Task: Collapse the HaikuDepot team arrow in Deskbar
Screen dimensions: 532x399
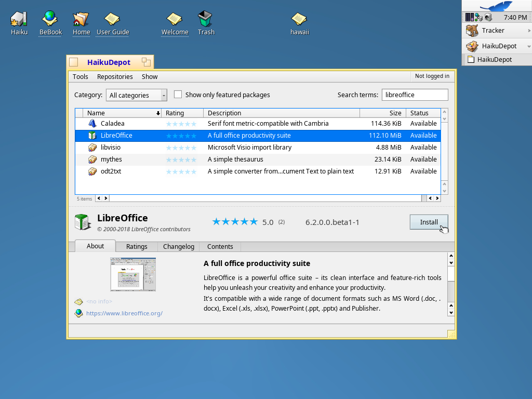Action: (x=529, y=46)
